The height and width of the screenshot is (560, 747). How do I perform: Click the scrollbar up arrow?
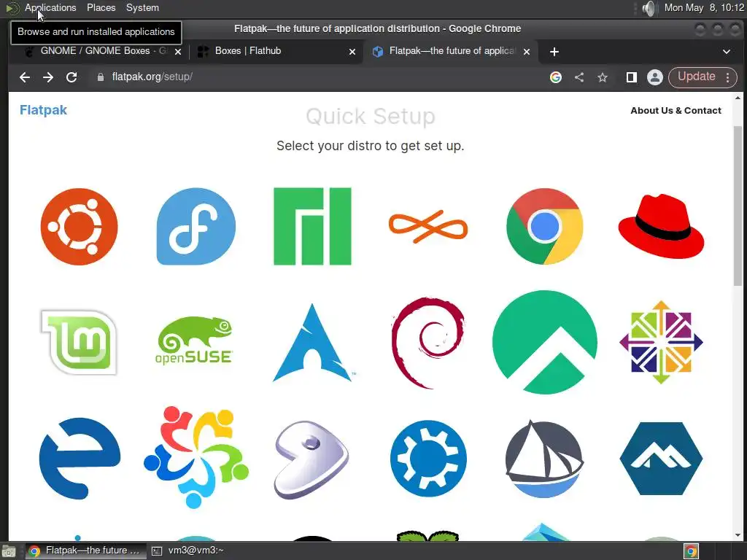pos(738,98)
